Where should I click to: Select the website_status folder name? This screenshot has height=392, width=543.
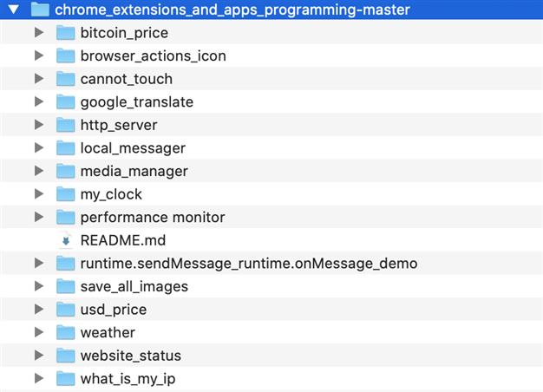point(131,356)
